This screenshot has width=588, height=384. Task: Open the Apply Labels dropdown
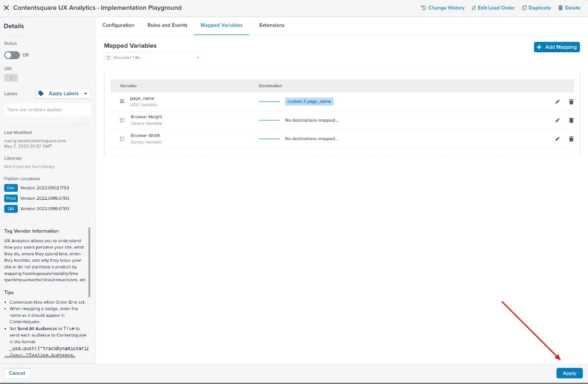(63, 94)
